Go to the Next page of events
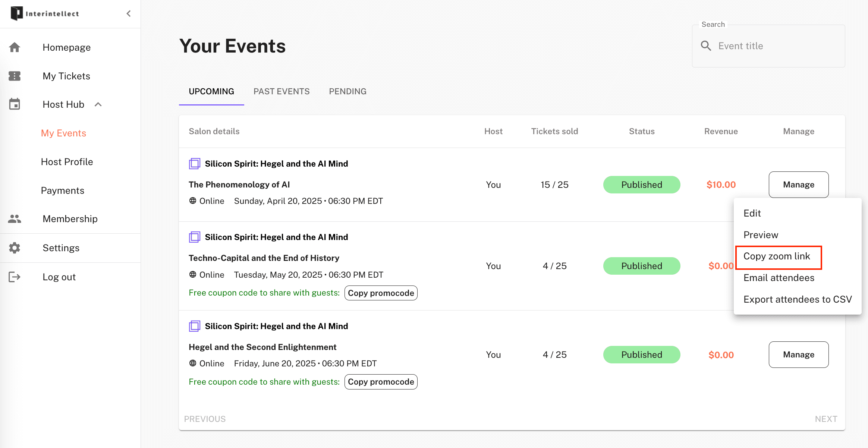868x448 pixels. [x=826, y=419]
